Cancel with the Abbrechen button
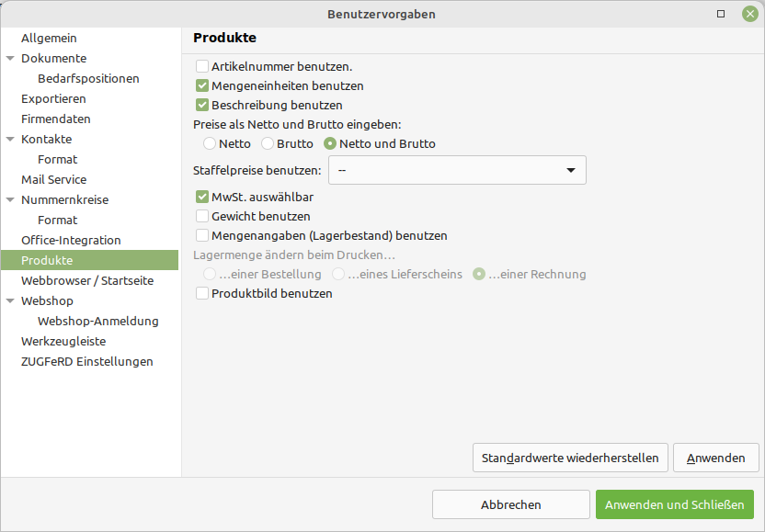This screenshot has width=765, height=532. [511, 504]
